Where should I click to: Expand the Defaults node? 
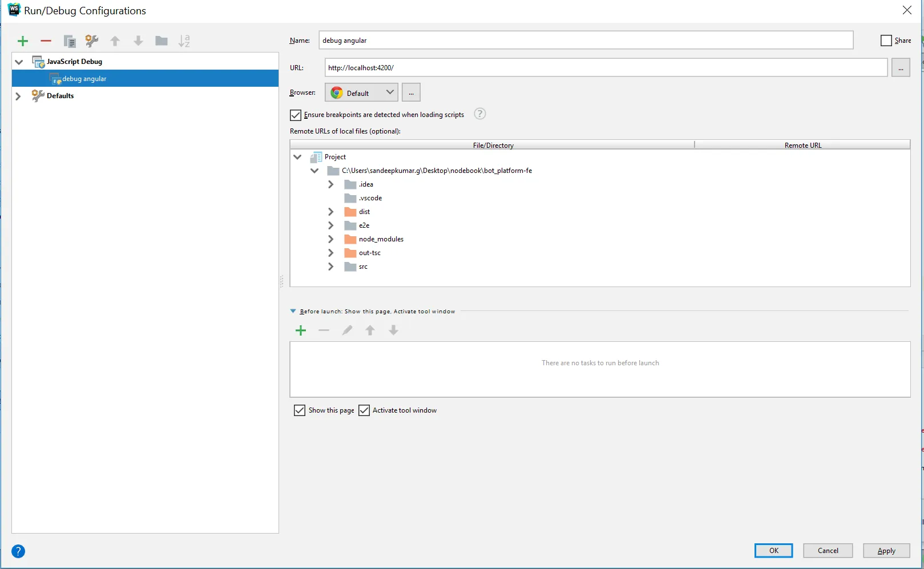pos(18,96)
